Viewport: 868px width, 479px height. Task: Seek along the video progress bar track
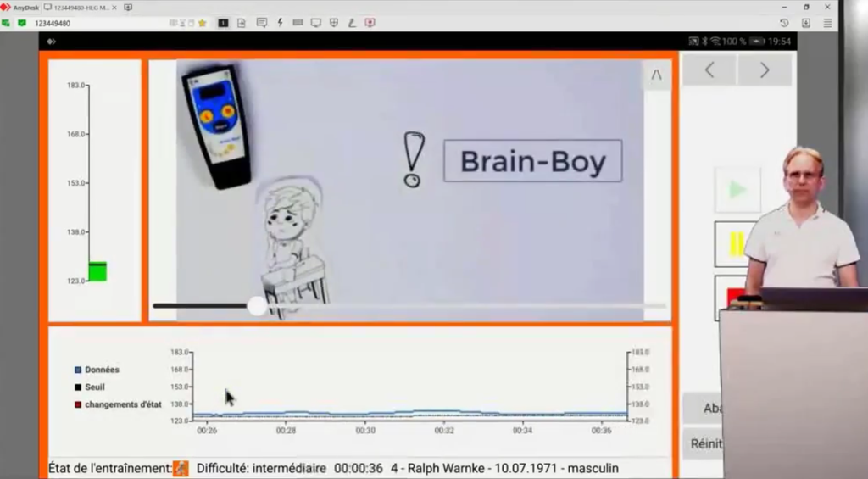(409, 306)
